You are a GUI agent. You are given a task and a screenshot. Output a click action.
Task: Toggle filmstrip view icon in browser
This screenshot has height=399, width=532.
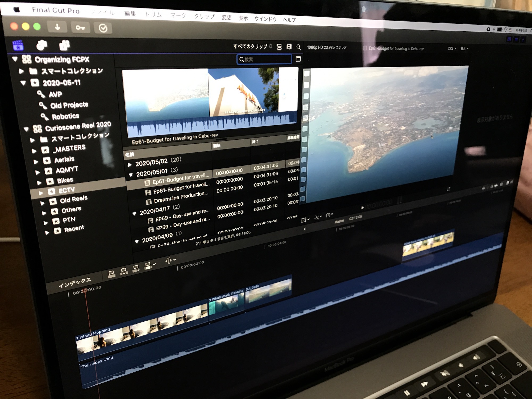pyautogui.click(x=289, y=47)
